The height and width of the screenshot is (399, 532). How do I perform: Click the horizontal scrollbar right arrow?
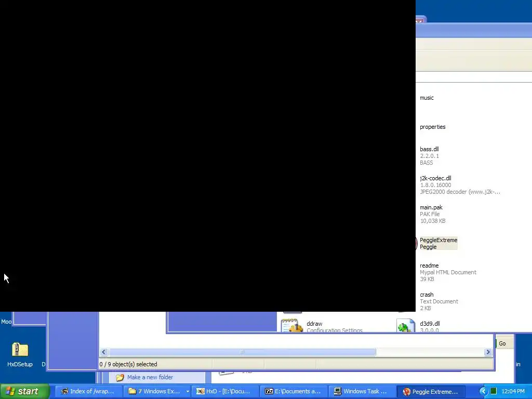click(488, 352)
